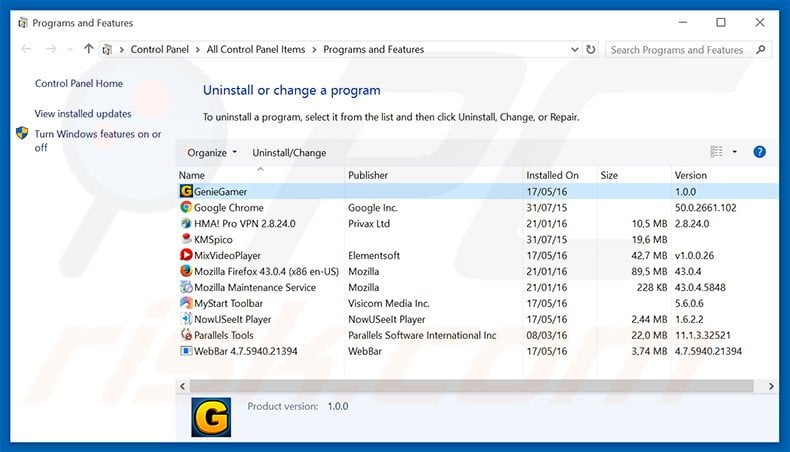Go to All Control Panel Items breadcrumb

(256, 49)
